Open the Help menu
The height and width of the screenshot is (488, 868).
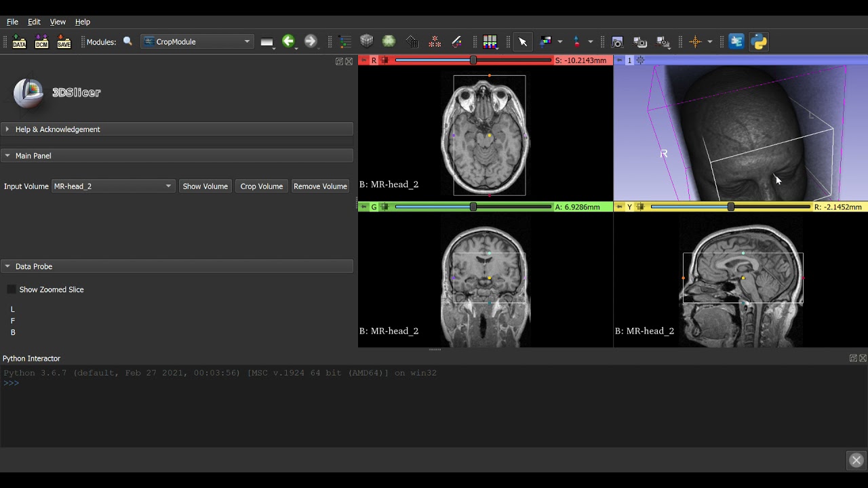(x=82, y=22)
